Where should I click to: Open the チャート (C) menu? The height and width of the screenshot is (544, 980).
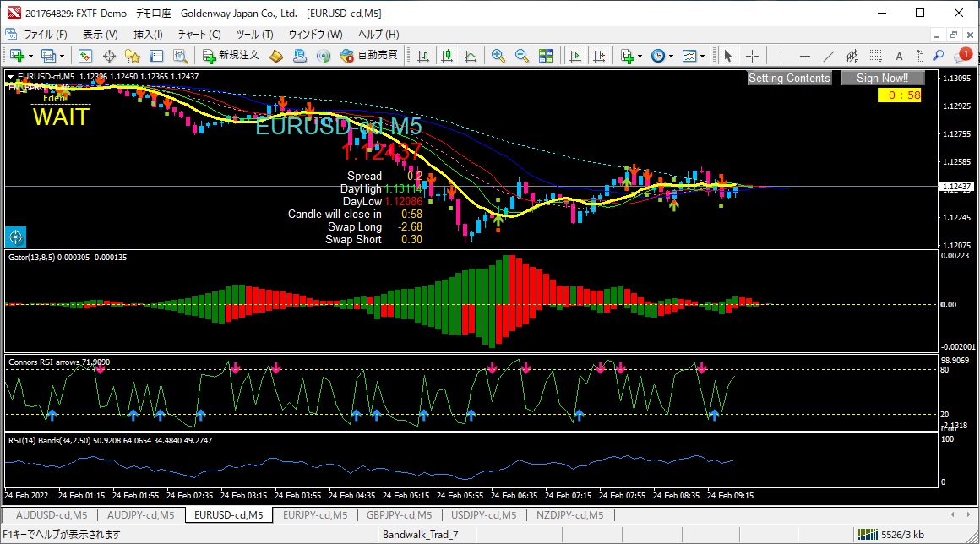[x=199, y=35]
